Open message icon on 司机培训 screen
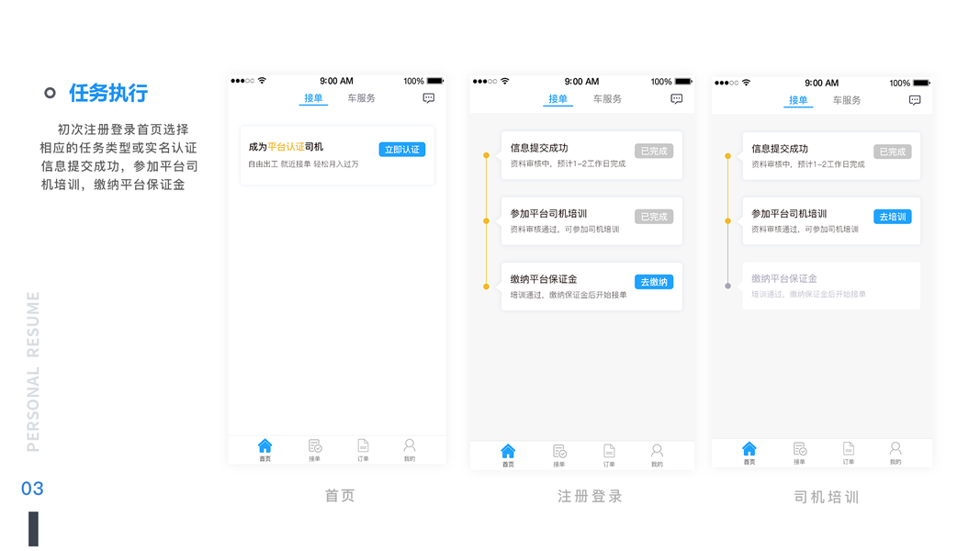This screenshot has height=551, width=980. click(x=915, y=100)
